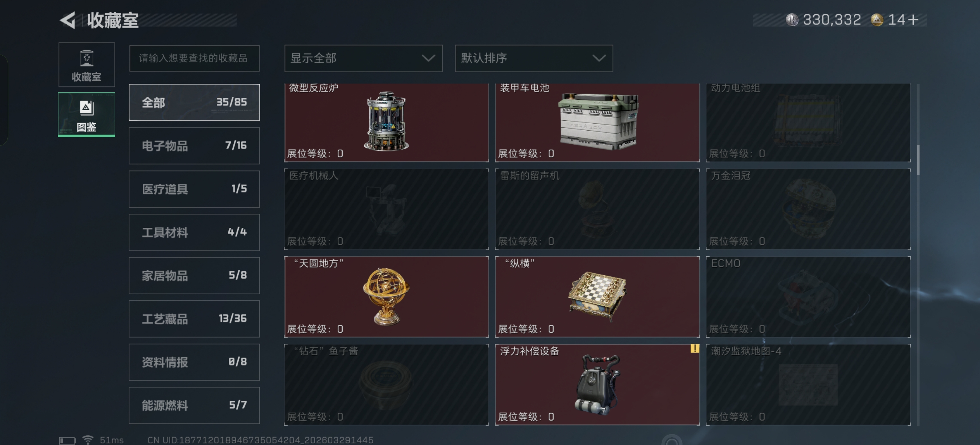
Task: Open the 能源燃料 category
Action: click(194, 406)
